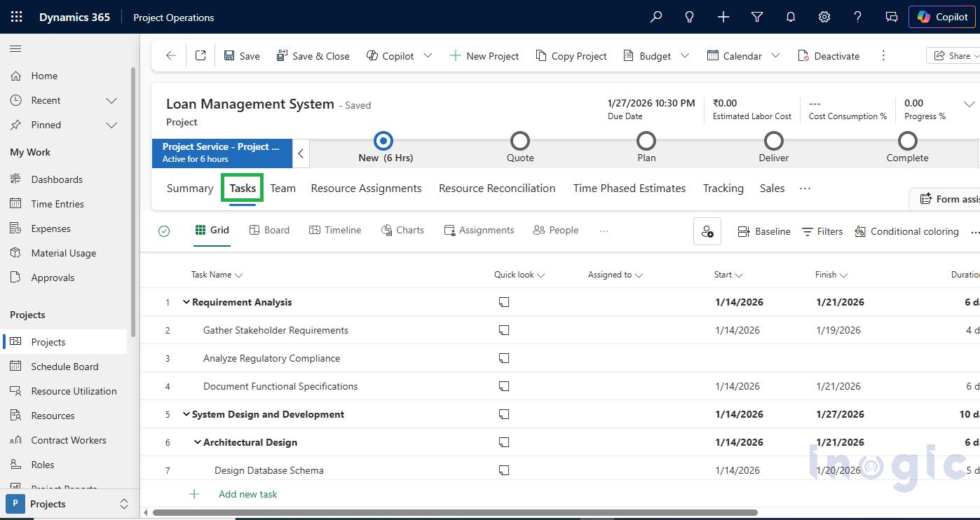This screenshot has width=980, height=520.
Task: Open the Tracking tab
Action: (x=723, y=188)
